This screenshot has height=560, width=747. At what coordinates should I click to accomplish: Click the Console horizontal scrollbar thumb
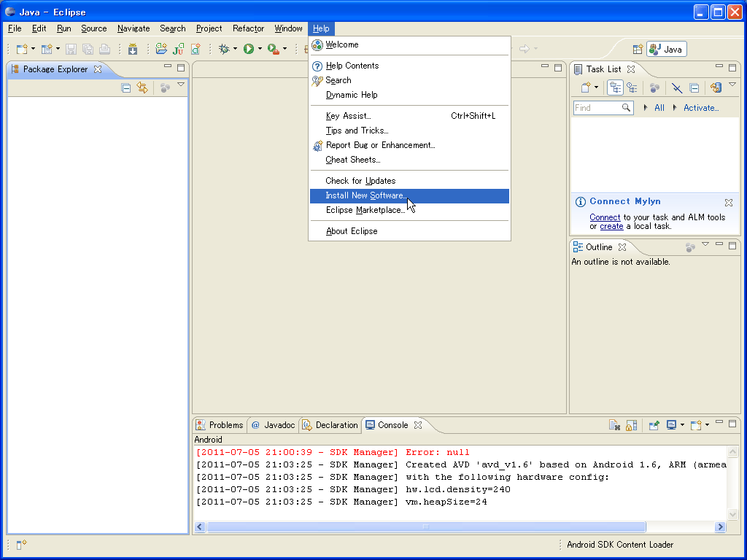click(x=426, y=526)
